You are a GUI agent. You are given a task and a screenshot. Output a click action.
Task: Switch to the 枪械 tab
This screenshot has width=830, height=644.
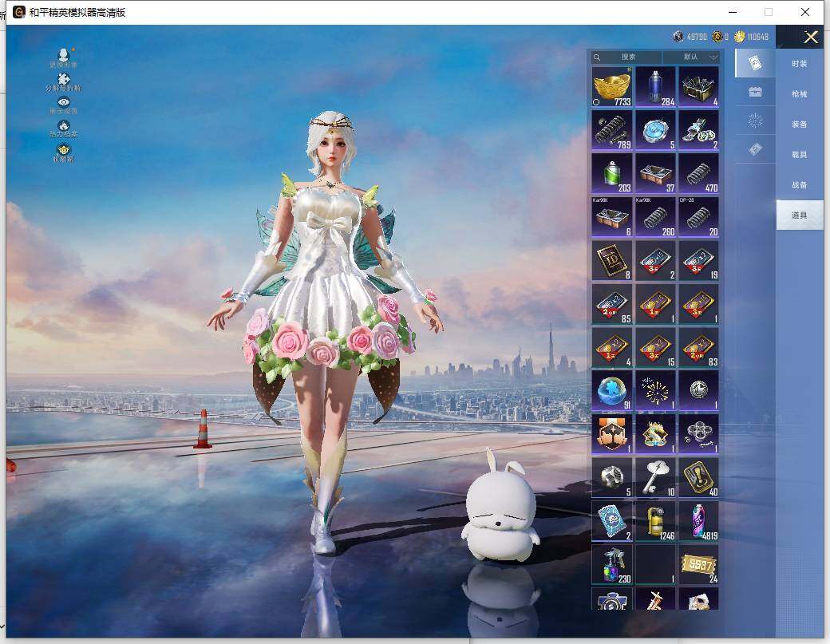(799, 94)
